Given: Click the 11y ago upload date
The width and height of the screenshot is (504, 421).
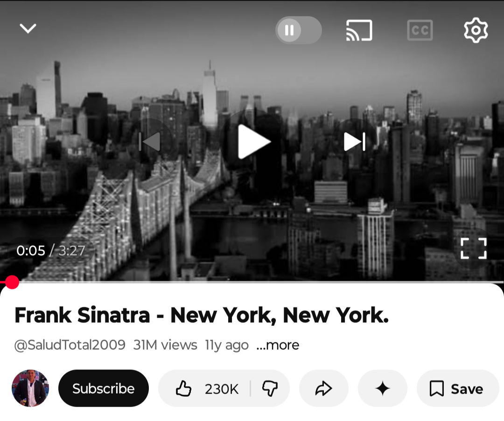Looking at the screenshot, I should 227,345.
